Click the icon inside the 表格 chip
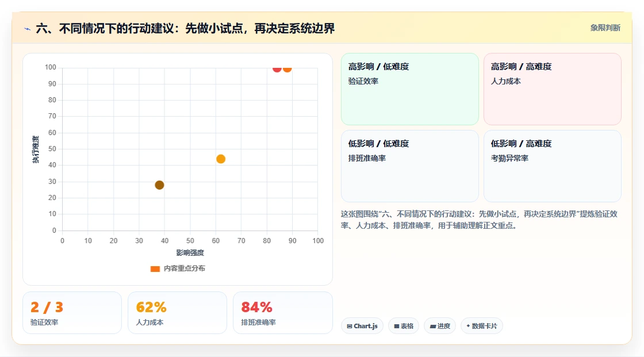The height and width of the screenshot is (357, 644). [x=397, y=326]
